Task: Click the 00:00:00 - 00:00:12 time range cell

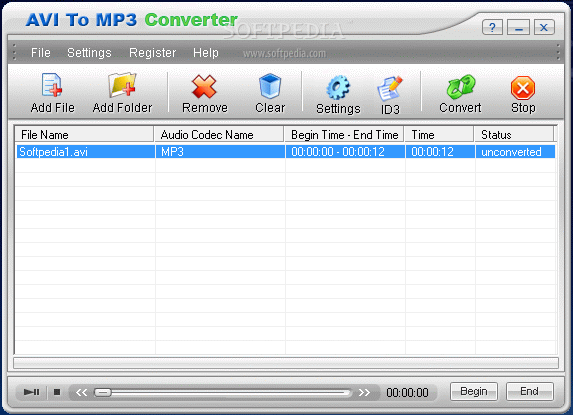Action: pyautogui.click(x=345, y=152)
